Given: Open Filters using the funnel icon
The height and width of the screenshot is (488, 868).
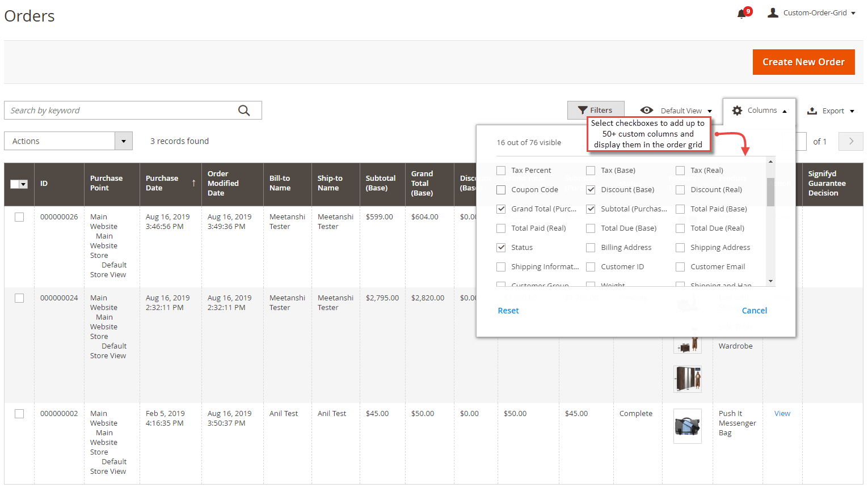Looking at the screenshot, I should click(582, 109).
